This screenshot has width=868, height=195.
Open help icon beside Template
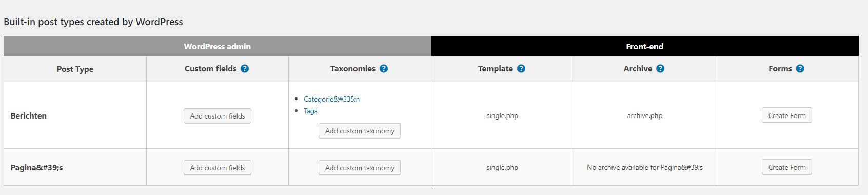[x=521, y=69]
